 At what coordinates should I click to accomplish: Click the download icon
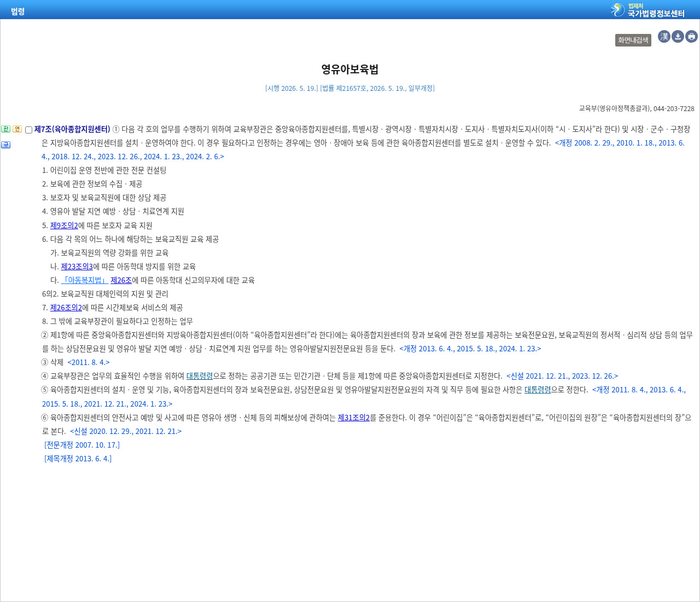tap(678, 37)
